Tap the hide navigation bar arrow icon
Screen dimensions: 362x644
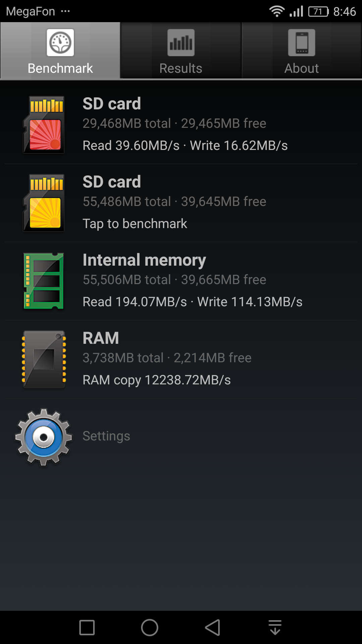pyautogui.click(x=275, y=628)
